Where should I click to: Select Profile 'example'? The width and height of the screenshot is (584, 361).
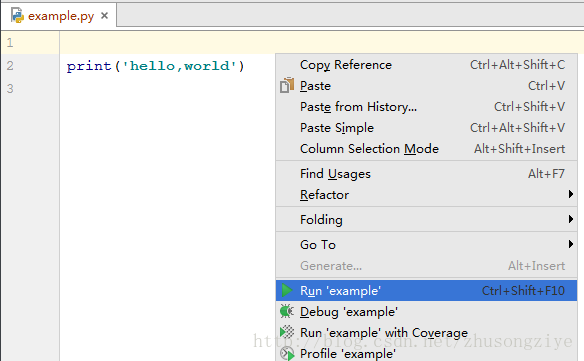426,353
